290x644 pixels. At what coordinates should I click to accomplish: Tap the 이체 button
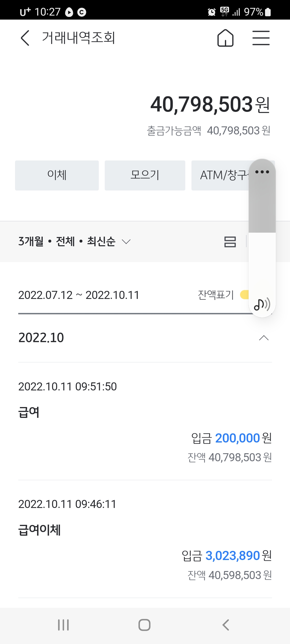click(57, 175)
